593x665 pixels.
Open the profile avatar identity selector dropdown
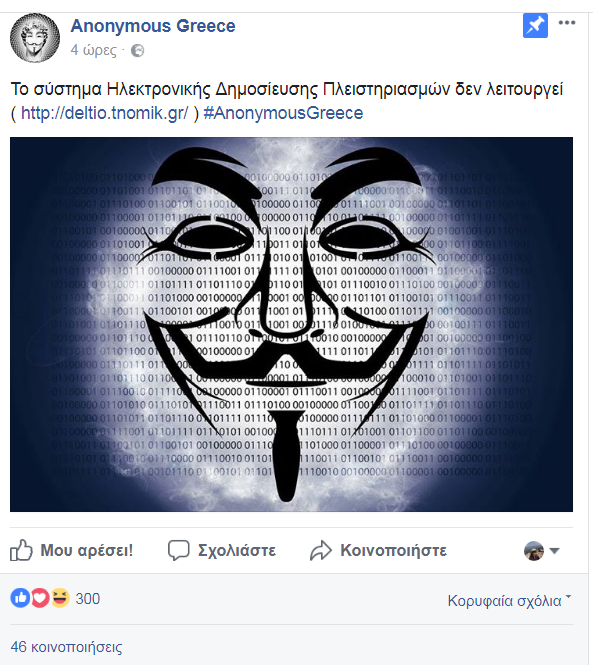542,551
